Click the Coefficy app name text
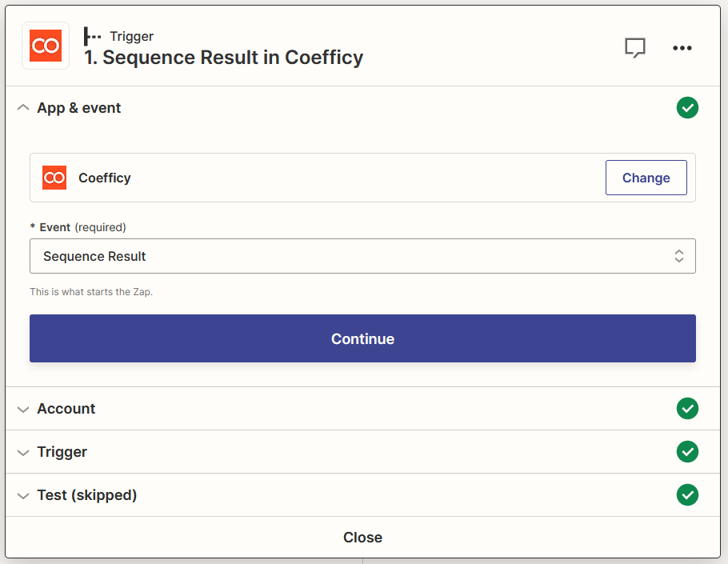Image resolution: width=728 pixels, height=564 pixels. click(105, 178)
